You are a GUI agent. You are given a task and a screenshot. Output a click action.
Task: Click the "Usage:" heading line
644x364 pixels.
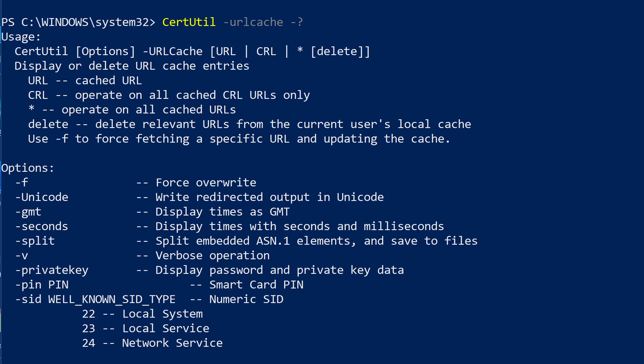pyautogui.click(x=21, y=37)
